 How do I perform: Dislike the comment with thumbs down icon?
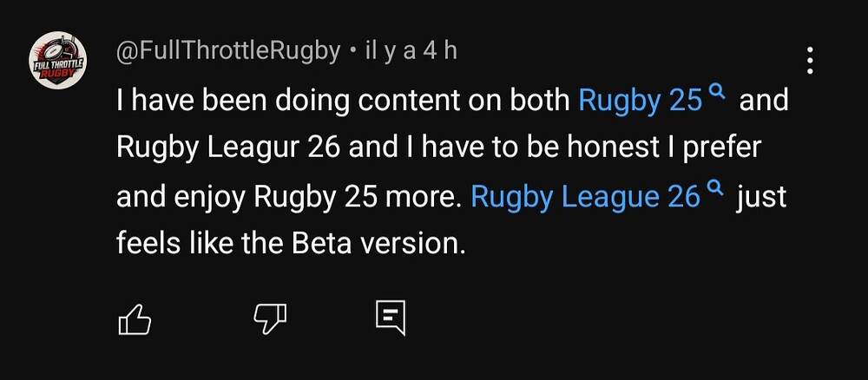(269, 318)
